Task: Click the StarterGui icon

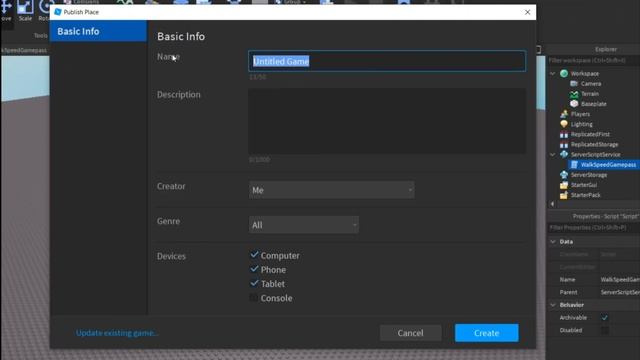Action: click(x=564, y=185)
